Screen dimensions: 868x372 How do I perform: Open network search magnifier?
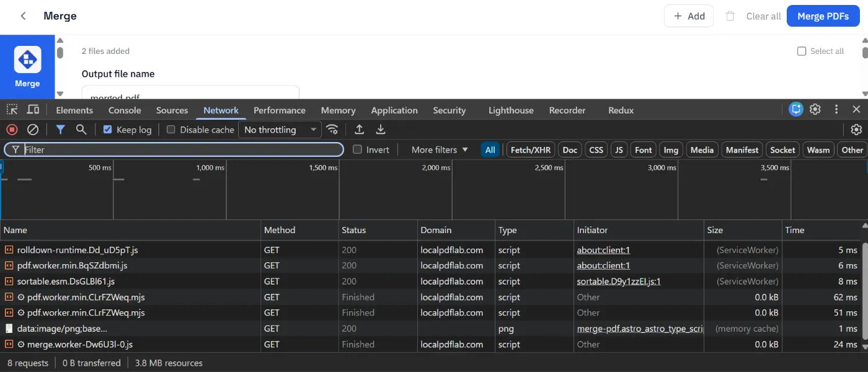click(x=81, y=130)
